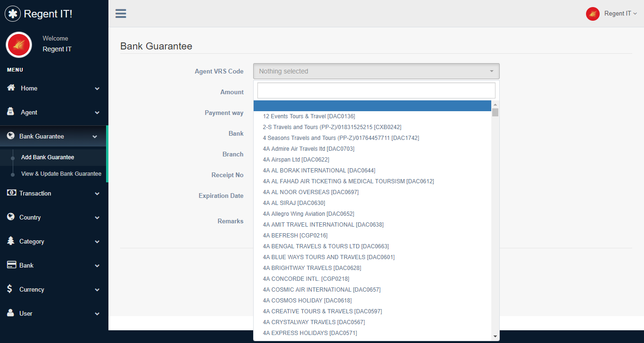This screenshot has height=343, width=644.
Task: Select 4A AL SIRAJ [DAC0630]
Action: click(x=372, y=203)
